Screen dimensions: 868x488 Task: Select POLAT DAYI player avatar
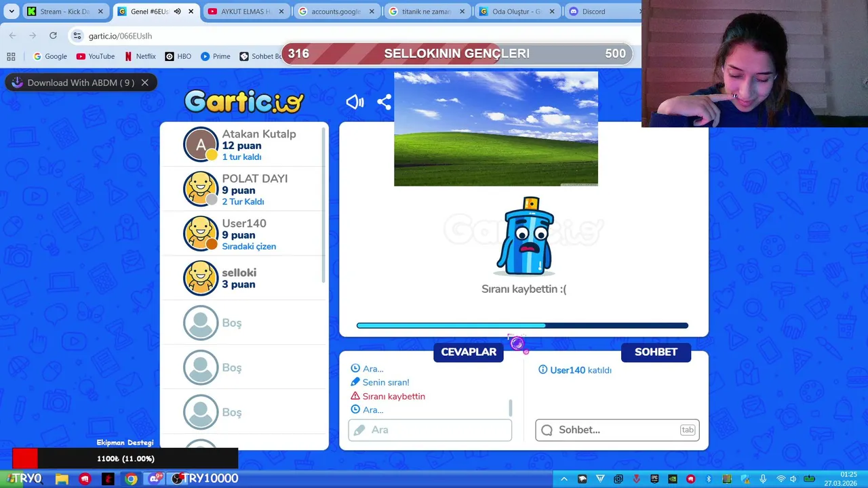[x=201, y=188]
